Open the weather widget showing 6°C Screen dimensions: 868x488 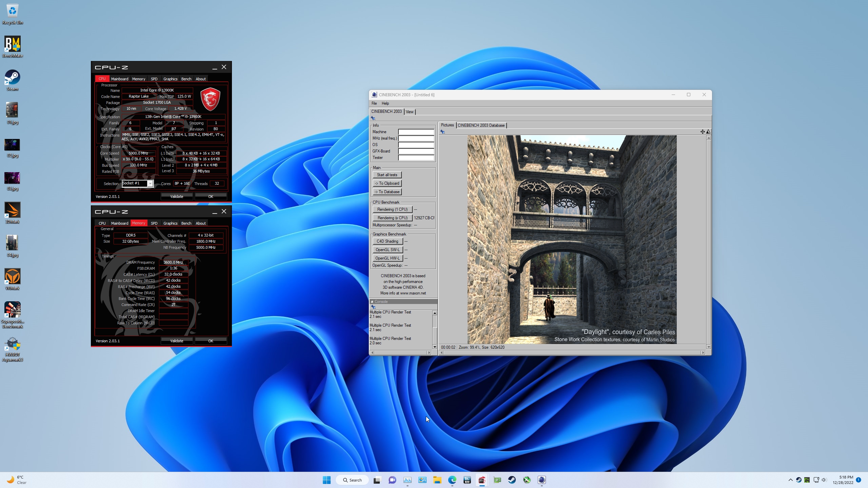[x=17, y=480]
